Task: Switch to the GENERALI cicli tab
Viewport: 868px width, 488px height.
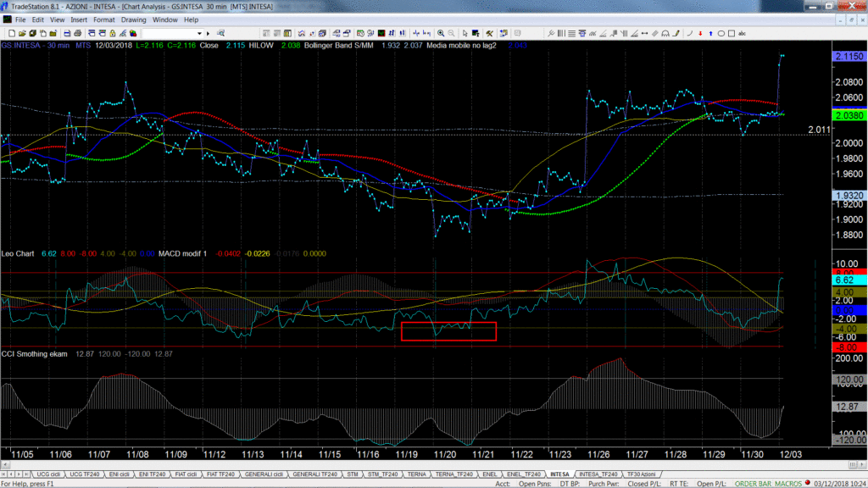Action: (264, 474)
